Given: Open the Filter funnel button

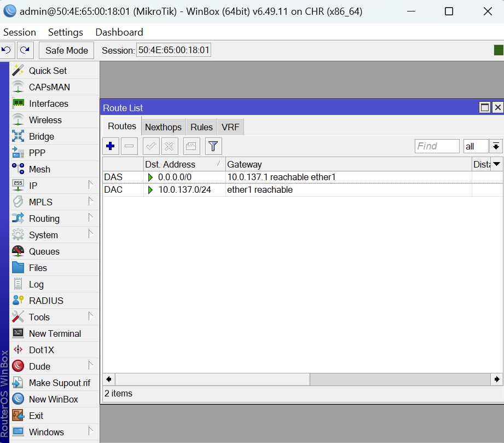Looking at the screenshot, I should [213, 146].
